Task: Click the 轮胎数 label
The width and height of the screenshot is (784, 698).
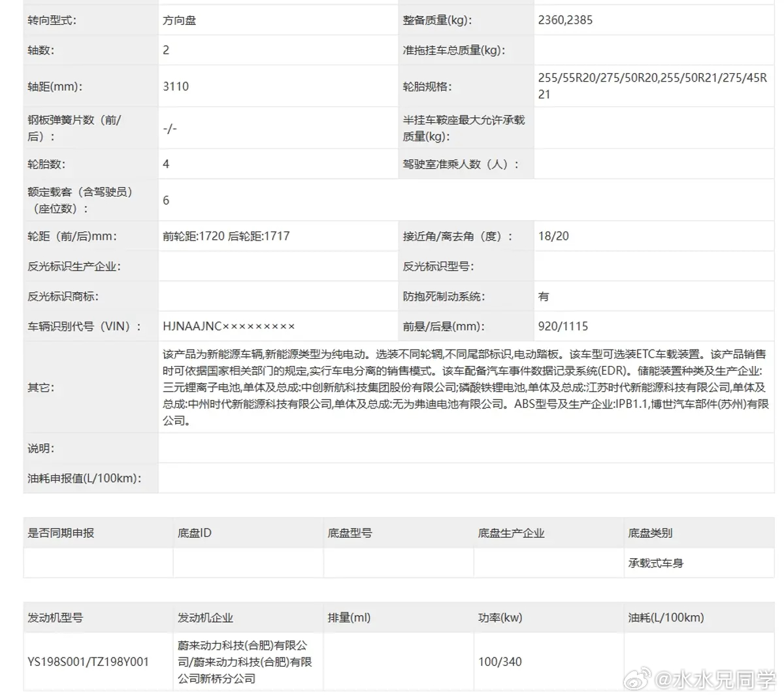Action: coord(46,164)
